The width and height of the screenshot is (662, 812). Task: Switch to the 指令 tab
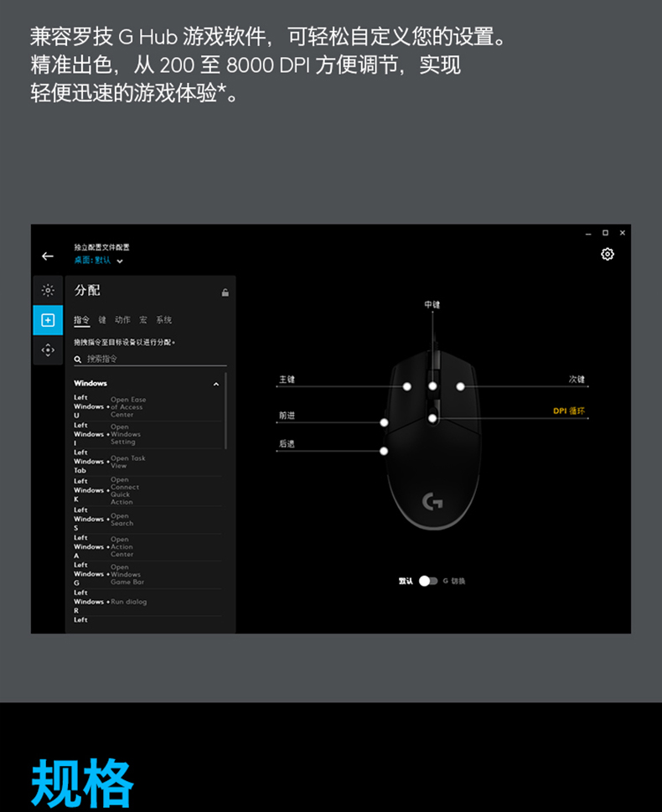point(81,320)
